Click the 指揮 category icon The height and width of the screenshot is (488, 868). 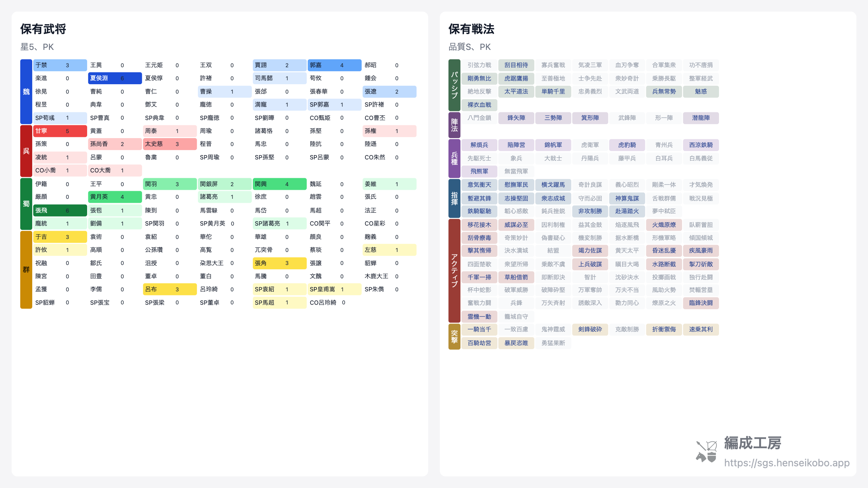click(454, 198)
